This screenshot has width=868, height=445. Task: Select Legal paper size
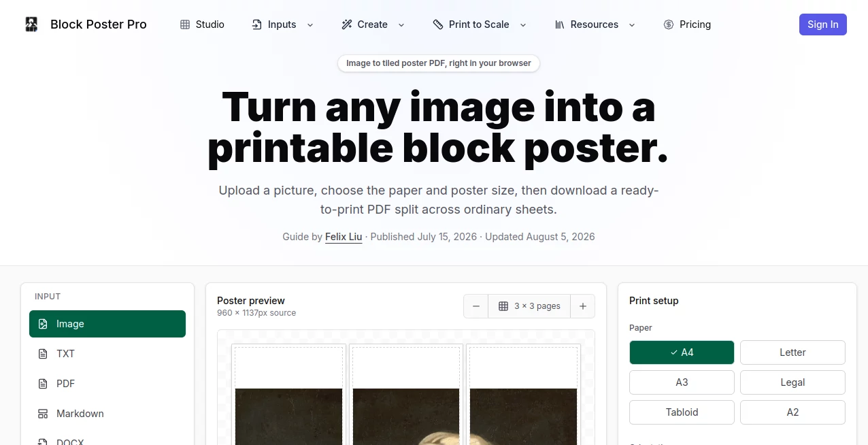[792, 382]
